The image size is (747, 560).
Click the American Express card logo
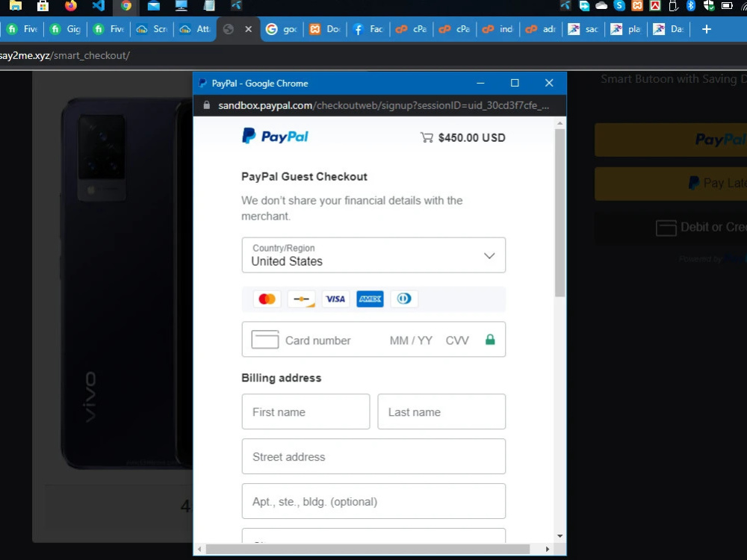[370, 299]
